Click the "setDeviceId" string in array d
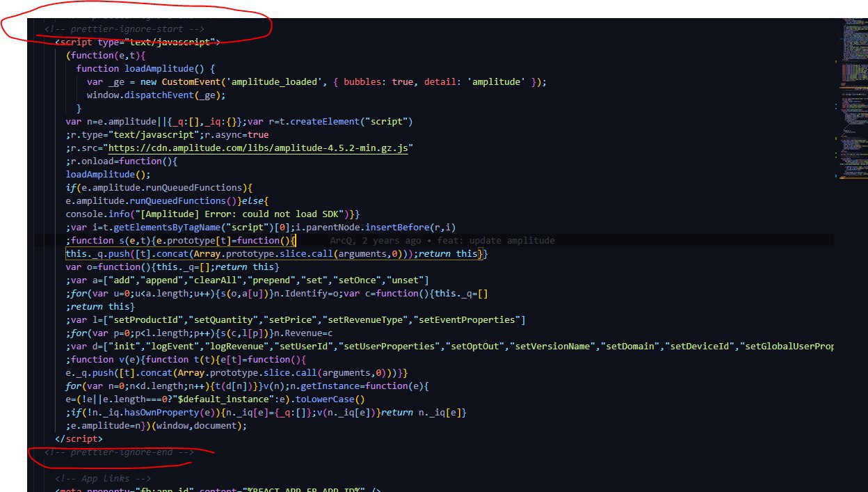This screenshot has height=492, width=868. click(703, 347)
